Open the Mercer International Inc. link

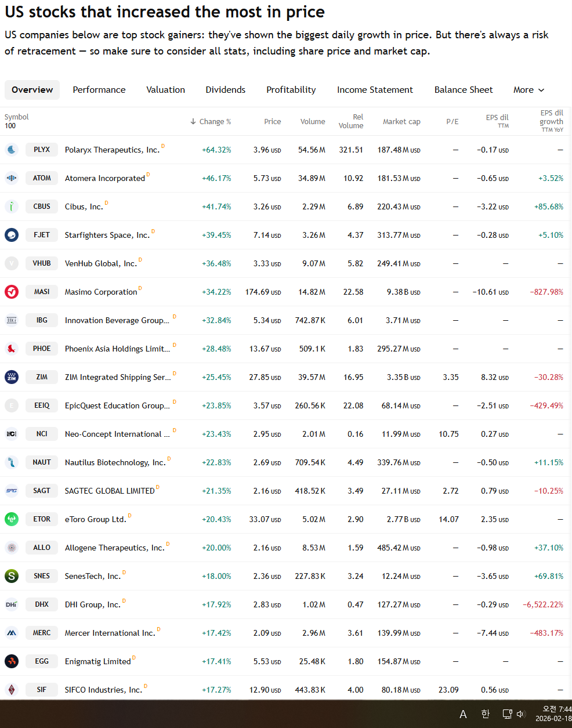[110, 633]
